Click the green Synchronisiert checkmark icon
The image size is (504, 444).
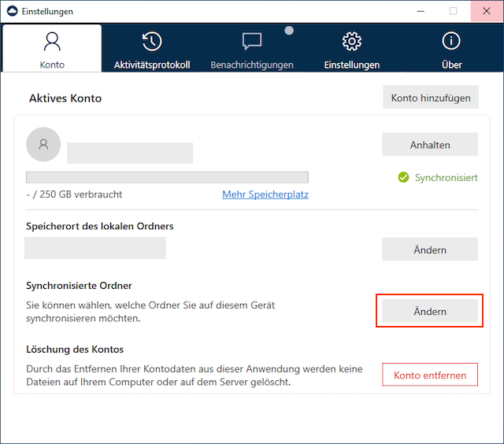pyautogui.click(x=403, y=177)
